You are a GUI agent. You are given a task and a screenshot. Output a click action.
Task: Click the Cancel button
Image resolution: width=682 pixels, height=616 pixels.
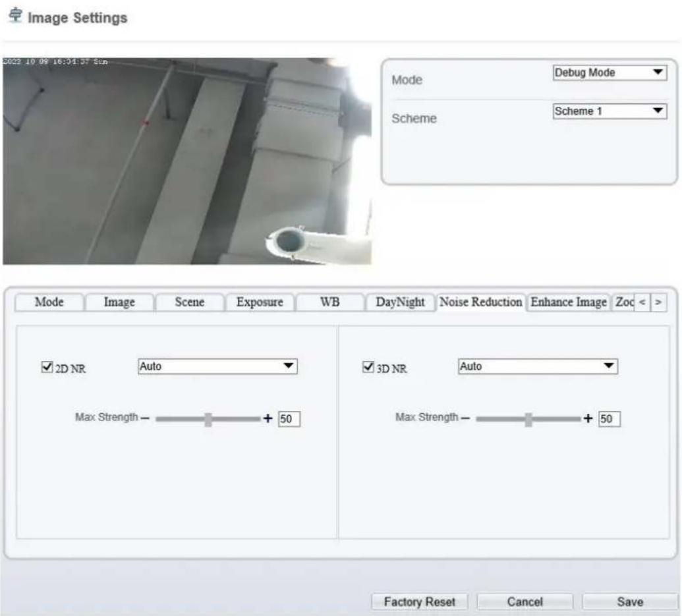point(525,602)
